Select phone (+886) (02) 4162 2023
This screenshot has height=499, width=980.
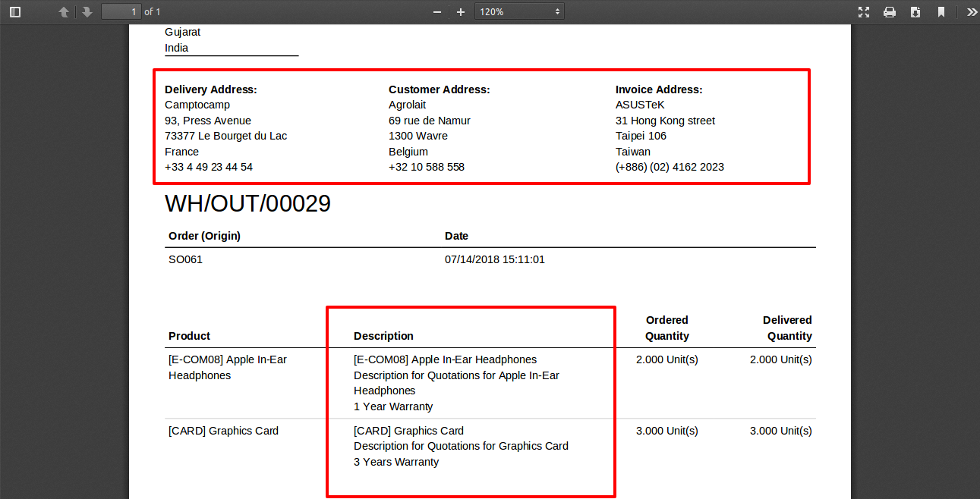click(x=670, y=167)
